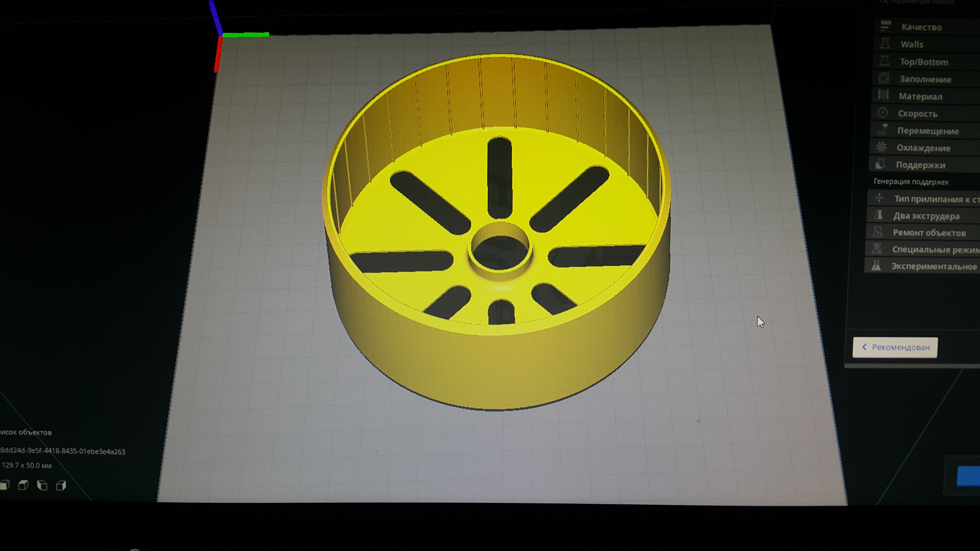Click the Охлаждение fan icon

pos(881,147)
